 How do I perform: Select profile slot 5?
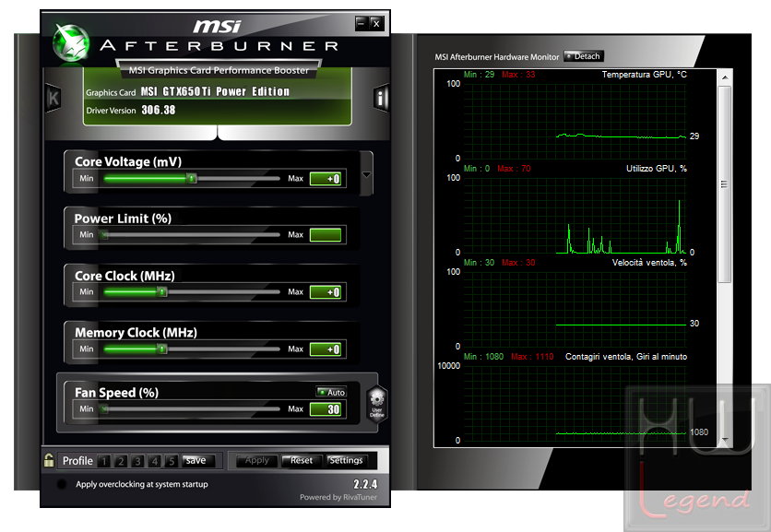(x=172, y=461)
